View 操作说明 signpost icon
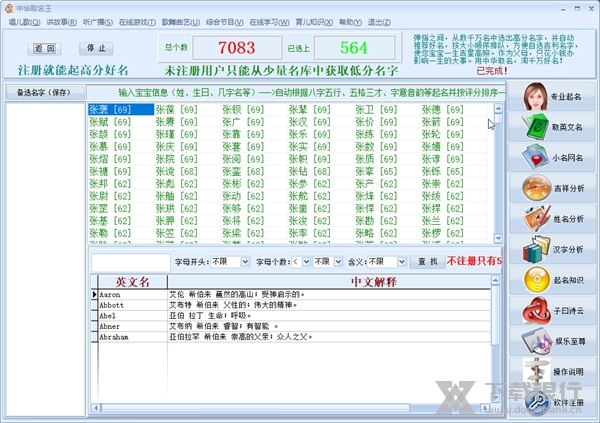 point(536,371)
